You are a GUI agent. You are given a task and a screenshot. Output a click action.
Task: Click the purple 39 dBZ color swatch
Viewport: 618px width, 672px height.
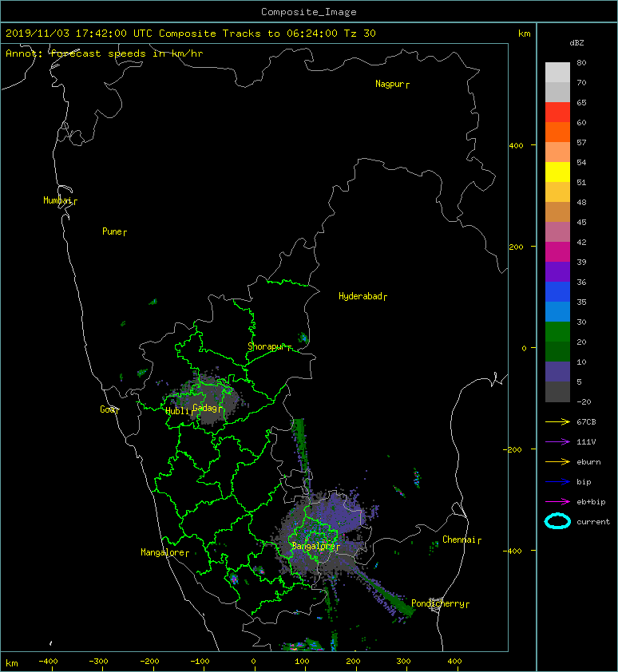pyautogui.click(x=557, y=271)
